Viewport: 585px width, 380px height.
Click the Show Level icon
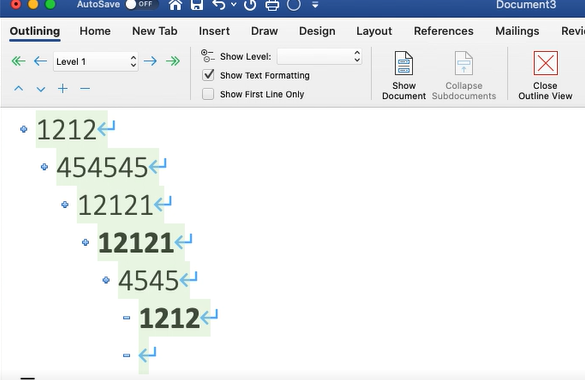coord(208,56)
